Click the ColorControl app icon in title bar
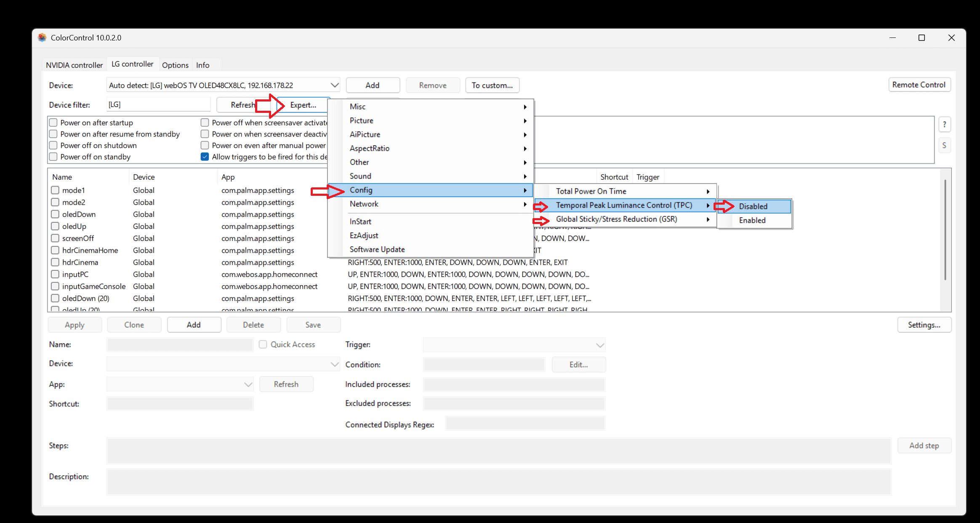Screen dimensions: 980x523 pos(42,37)
